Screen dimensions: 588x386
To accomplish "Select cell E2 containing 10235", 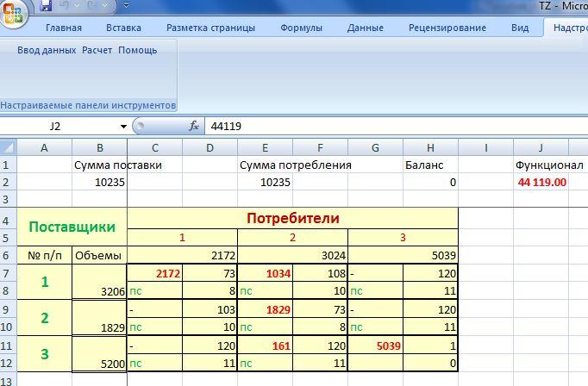I will [x=265, y=182].
